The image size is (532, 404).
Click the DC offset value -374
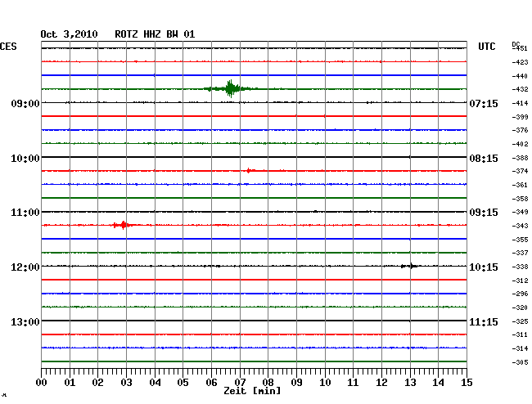(520, 171)
